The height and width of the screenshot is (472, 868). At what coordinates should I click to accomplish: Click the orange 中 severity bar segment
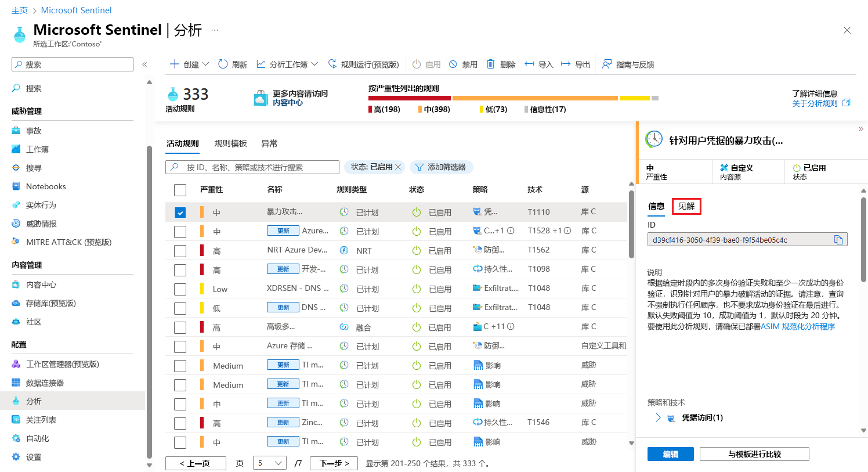coord(535,98)
